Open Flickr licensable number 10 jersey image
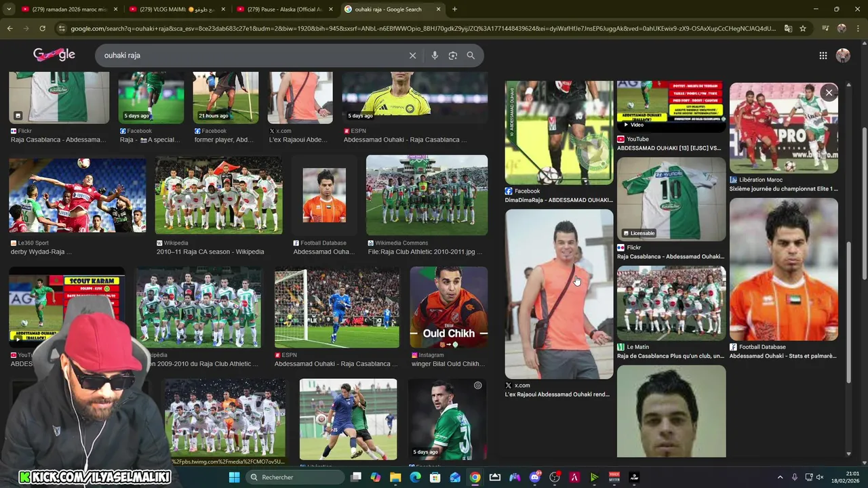This screenshot has height=488, width=868. (x=671, y=199)
